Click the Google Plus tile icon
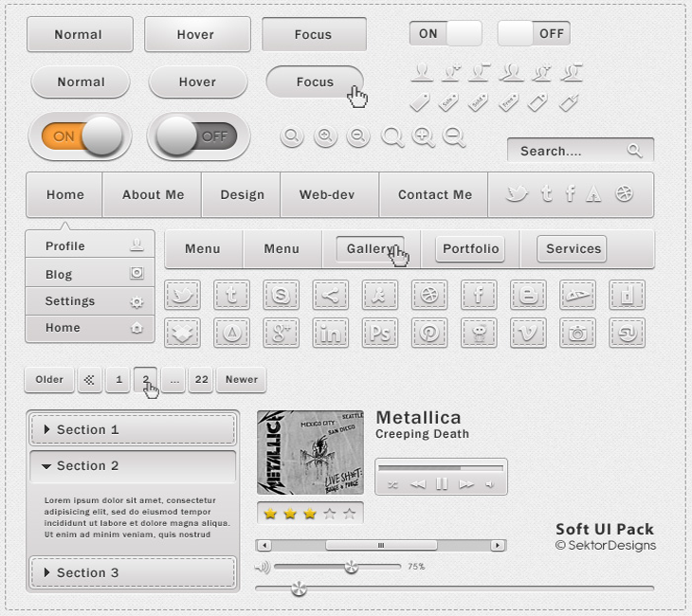 pyautogui.click(x=281, y=333)
